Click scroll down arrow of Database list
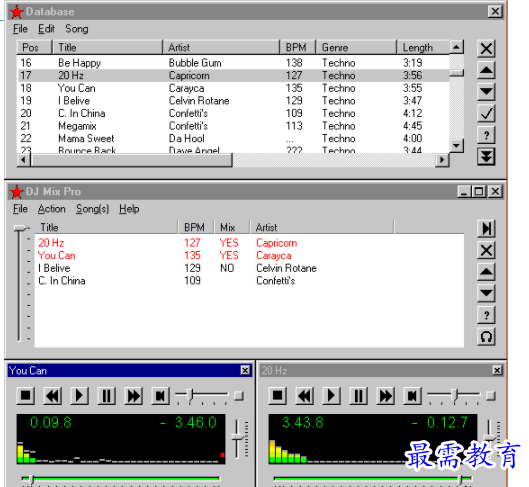The image size is (529, 487). click(x=456, y=146)
